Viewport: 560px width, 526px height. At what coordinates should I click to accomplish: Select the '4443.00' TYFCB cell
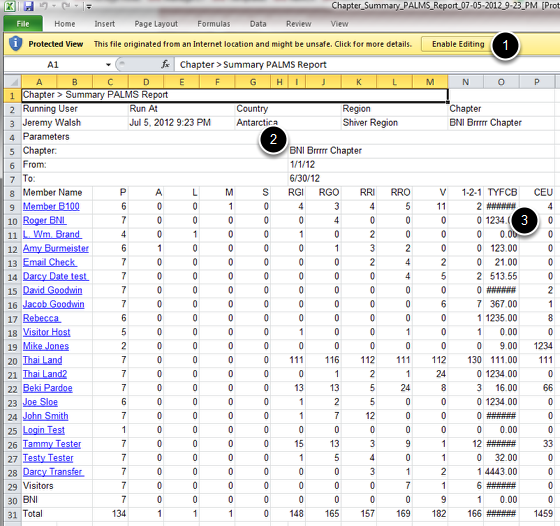(x=501, y=472)
